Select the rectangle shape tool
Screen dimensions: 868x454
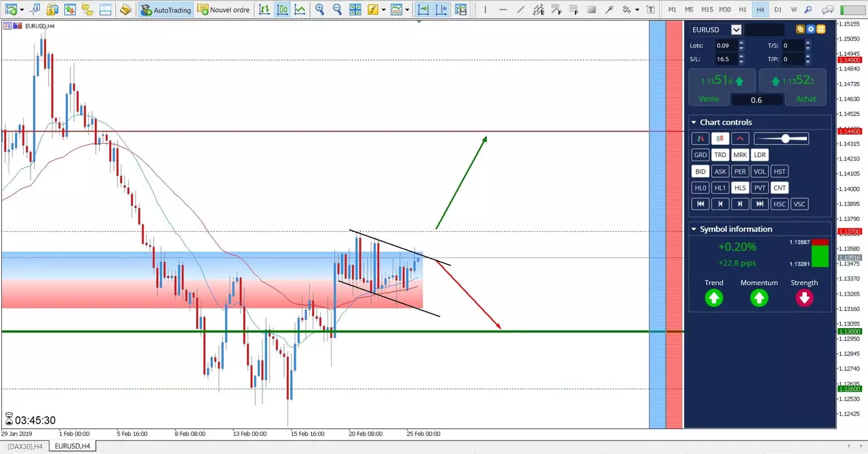[591, 9]
